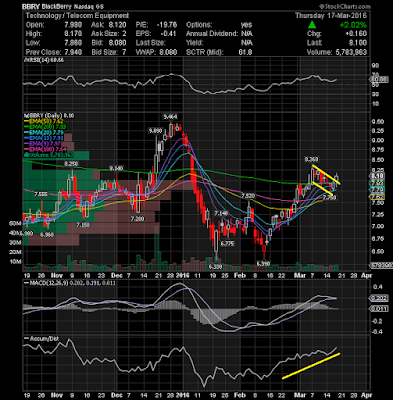Click the 6.330 January low label
Image resolution: width=393 pixels, height=400 pixels.
(215, 267)
